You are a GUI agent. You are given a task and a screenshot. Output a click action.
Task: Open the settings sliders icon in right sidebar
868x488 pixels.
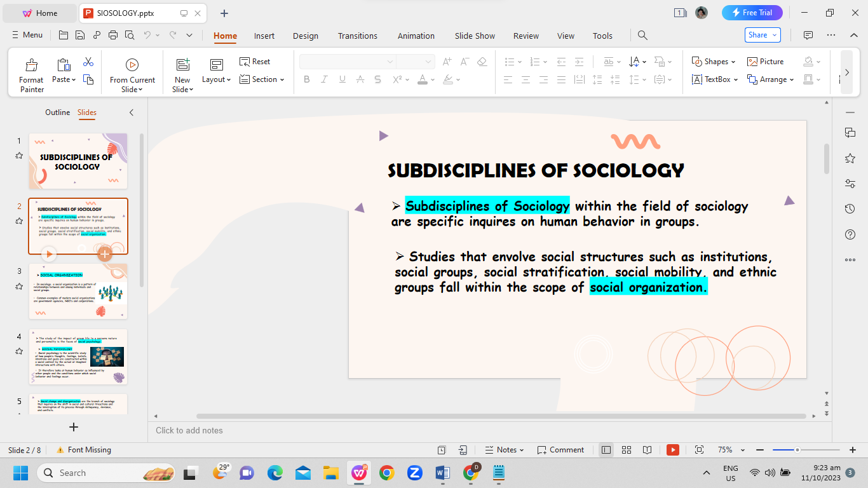click(850, 184)
